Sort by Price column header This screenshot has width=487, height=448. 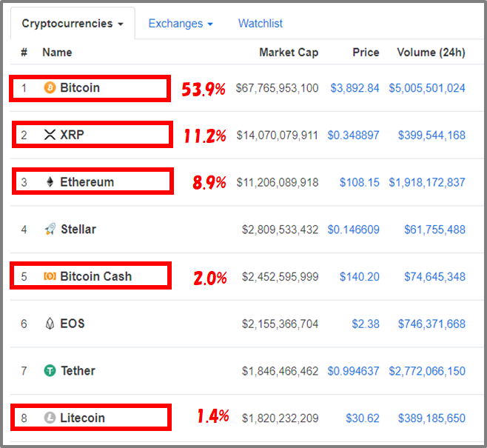tap(366, 52)
